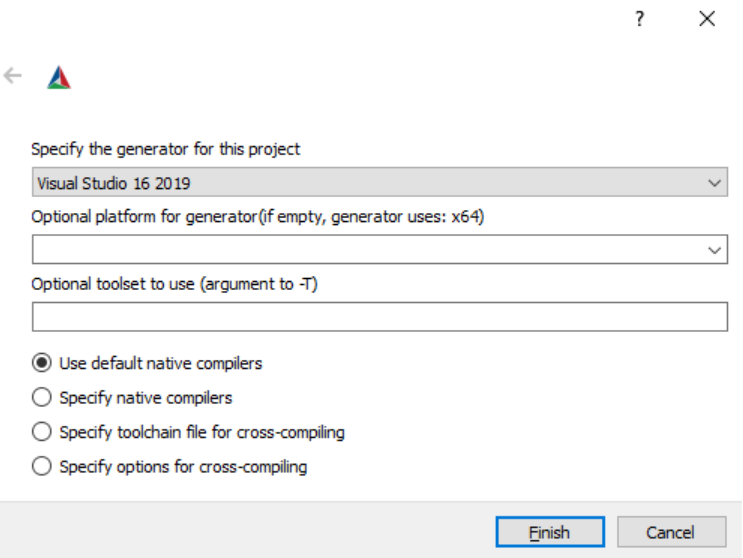The image size is (743, 558).
Task: Go back using the left arrow
Action: click(13, 75)
